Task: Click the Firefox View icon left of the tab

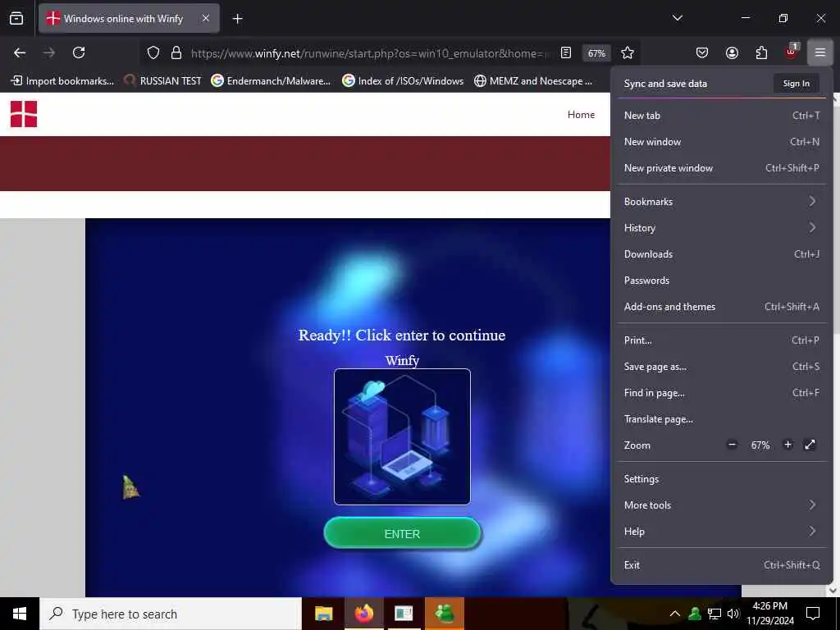Action: tap(16, 18)
